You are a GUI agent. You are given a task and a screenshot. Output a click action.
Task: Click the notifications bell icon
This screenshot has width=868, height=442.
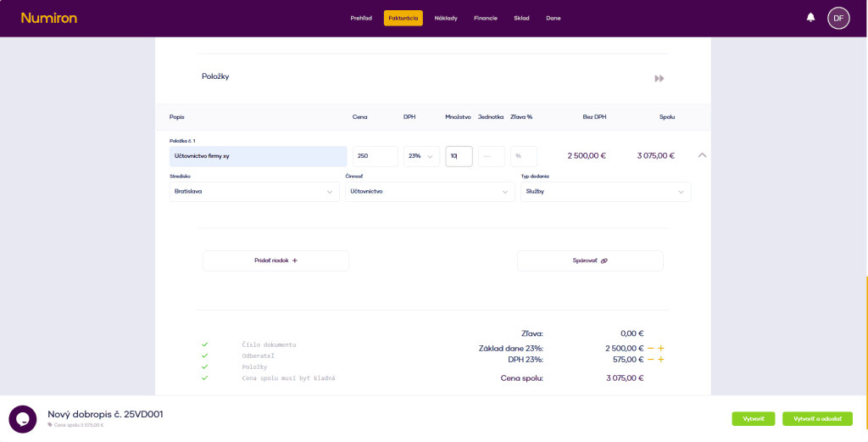tap(810, 18)
